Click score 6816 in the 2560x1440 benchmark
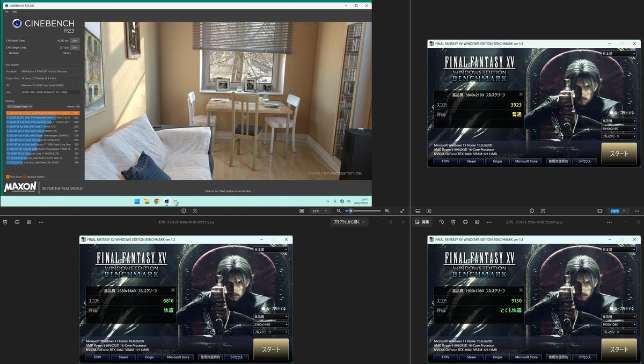The height and width of the screenshot is (364, 644). click(168, 301)
